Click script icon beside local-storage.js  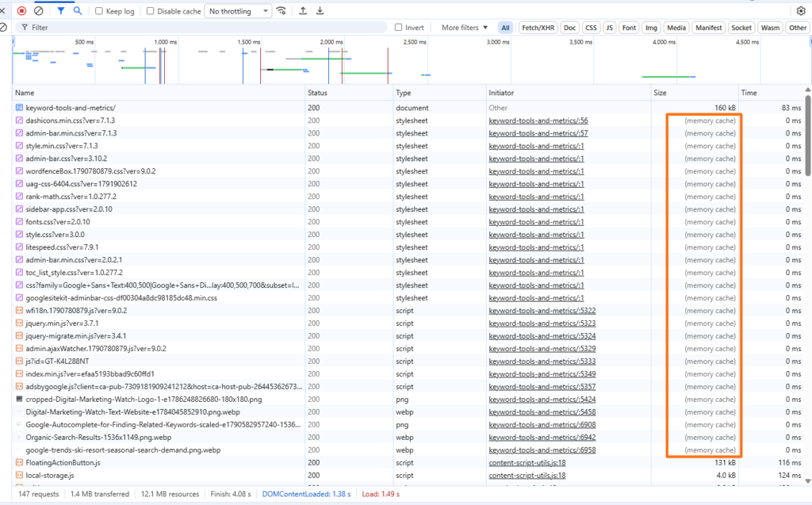pyautogui.click(x=19, y=476)
